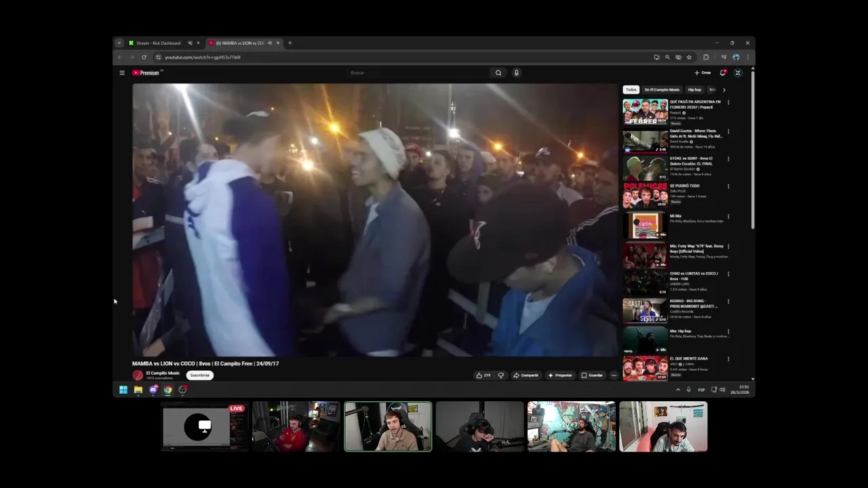Screen dimensions: 868x488
Task: Go to YouTube Premium home logo
Action: pos(146,73)
